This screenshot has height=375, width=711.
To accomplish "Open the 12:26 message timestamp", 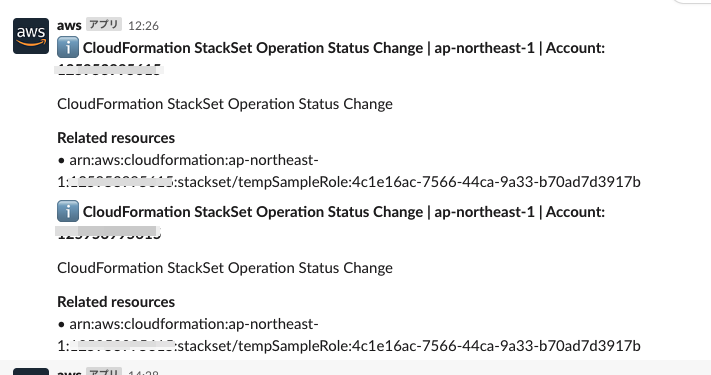I will (x=143, y=26).
